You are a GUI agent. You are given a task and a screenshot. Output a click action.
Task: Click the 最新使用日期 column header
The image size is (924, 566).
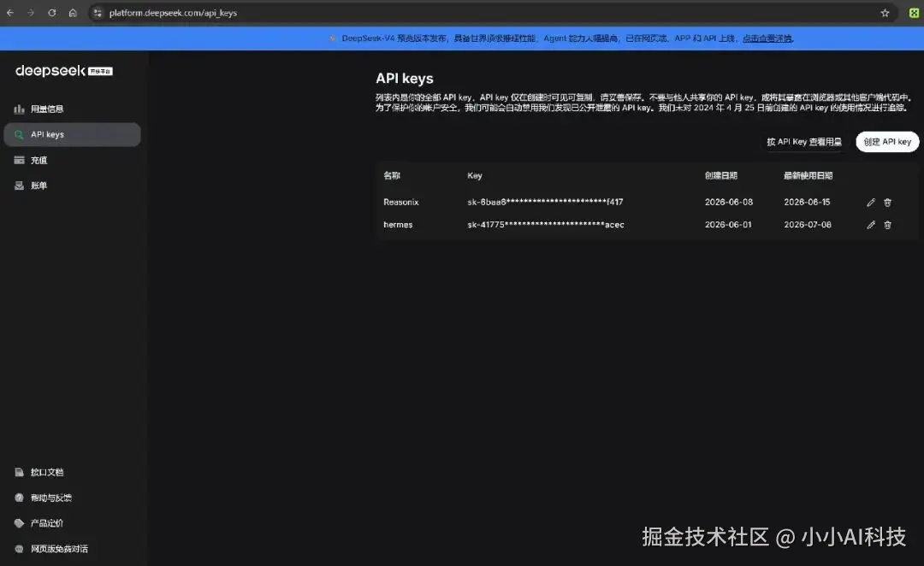[808, 175]
